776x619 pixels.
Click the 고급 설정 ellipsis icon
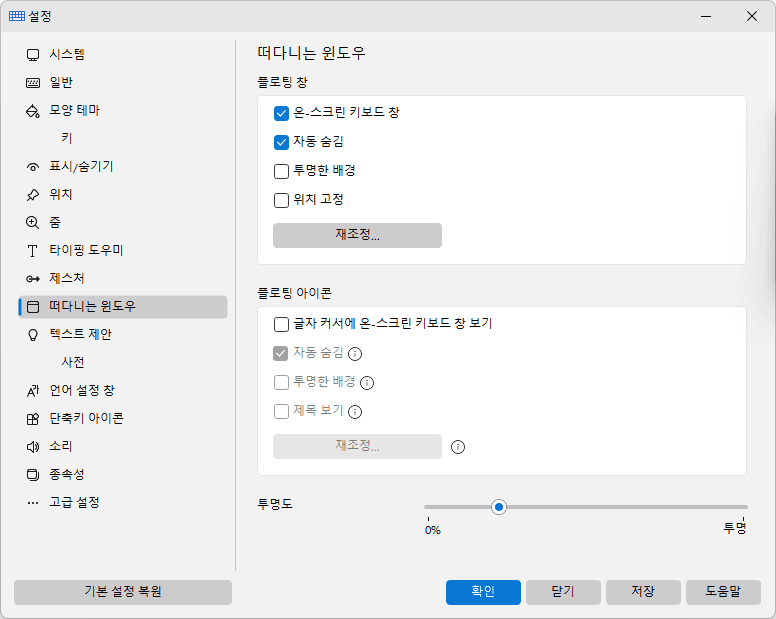coord(33,503)
